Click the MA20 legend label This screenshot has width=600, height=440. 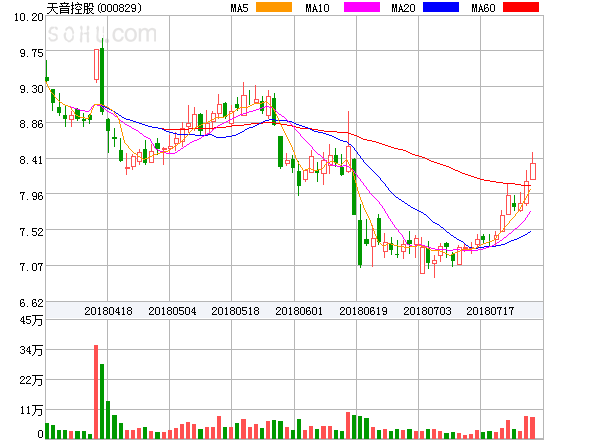403,8
